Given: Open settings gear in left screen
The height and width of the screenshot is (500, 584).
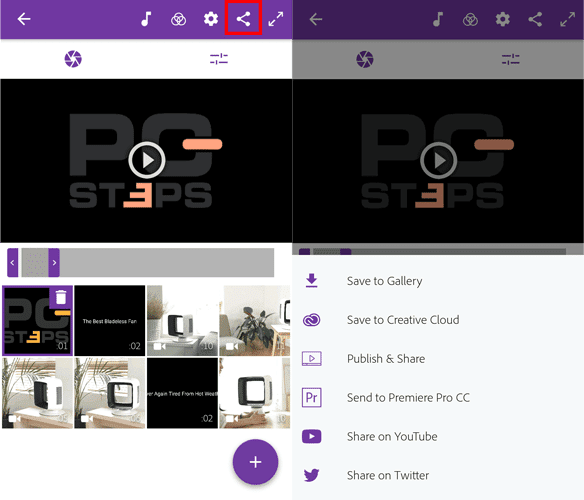Looking at the screenshot, I should [211, 19].
